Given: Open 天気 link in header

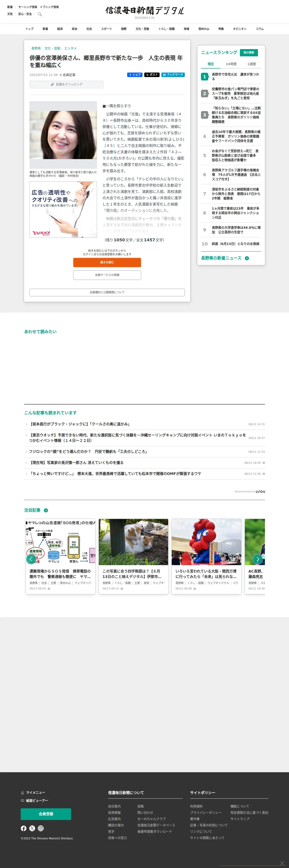Looking at the screenshot, I should click(x=10, y=14).
